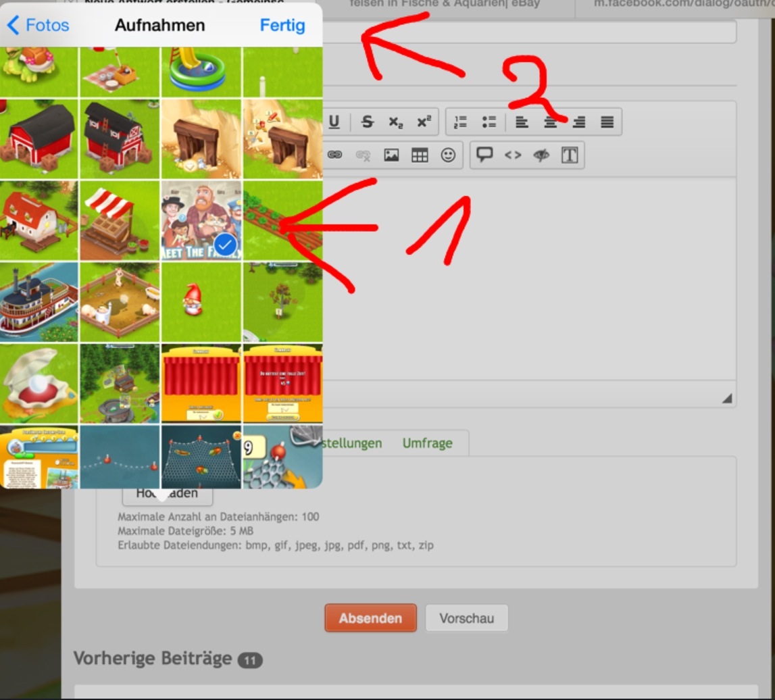
Task: Insert a numbered list
Action: click(x=461, y=122)
